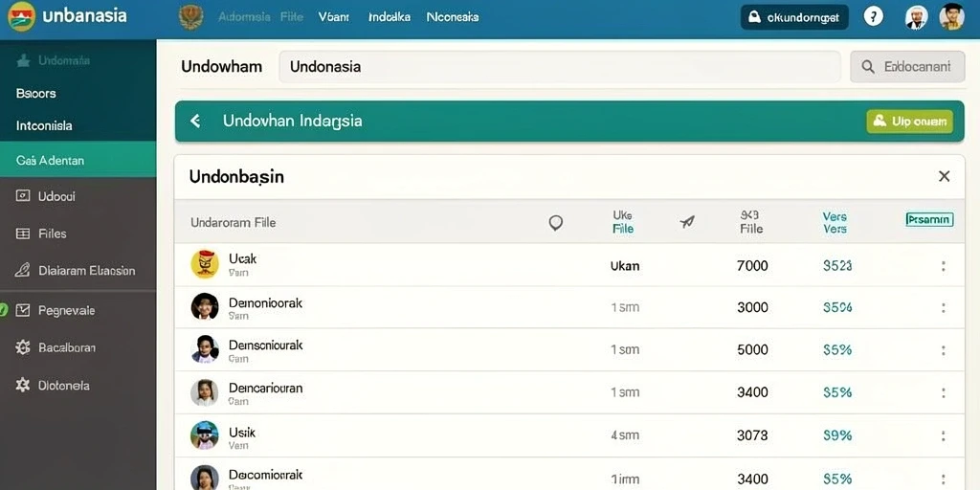The width and height of the screenshot is (980, 490).
Task: Select the Nconeaia top menu item
Action: [x=453, y=17]
